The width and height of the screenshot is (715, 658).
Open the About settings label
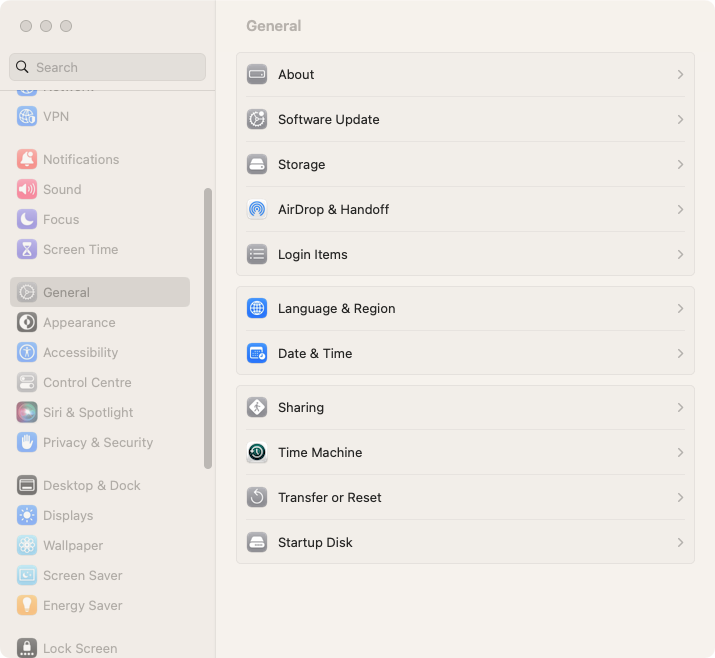pyautogui.click(x=296, y=74)
